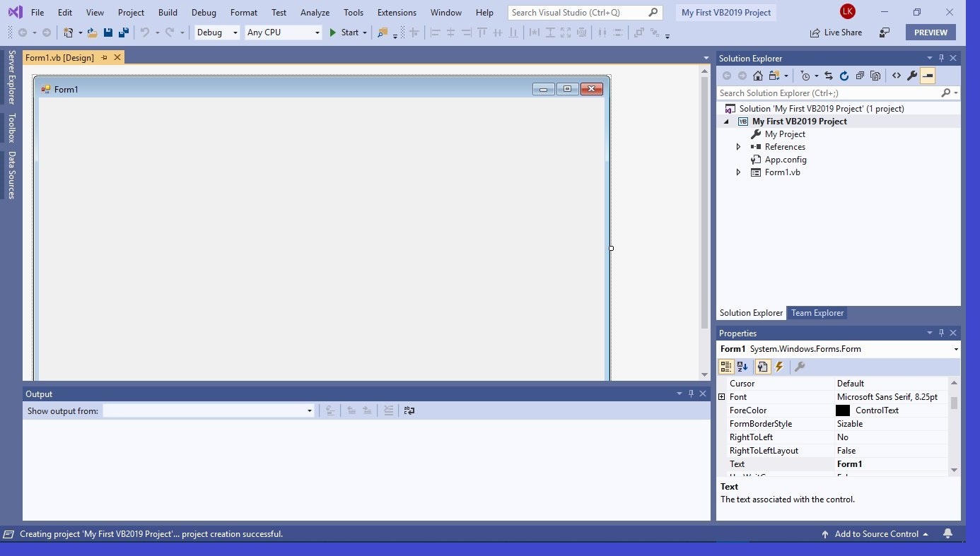Open the Any CPU platform dropdown
This screenshot has width=980, height=556.
pyautogui.click(x=316, y=32)
